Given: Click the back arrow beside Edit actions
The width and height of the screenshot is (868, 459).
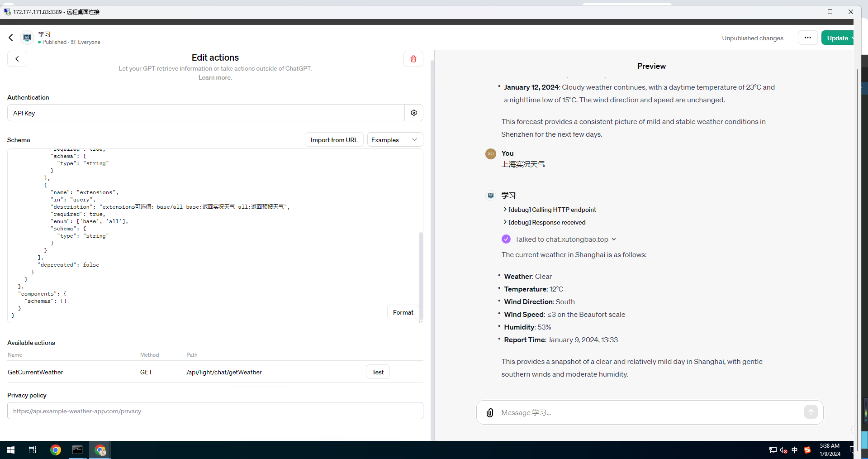Looking at the screenshot, I should 17,59.
